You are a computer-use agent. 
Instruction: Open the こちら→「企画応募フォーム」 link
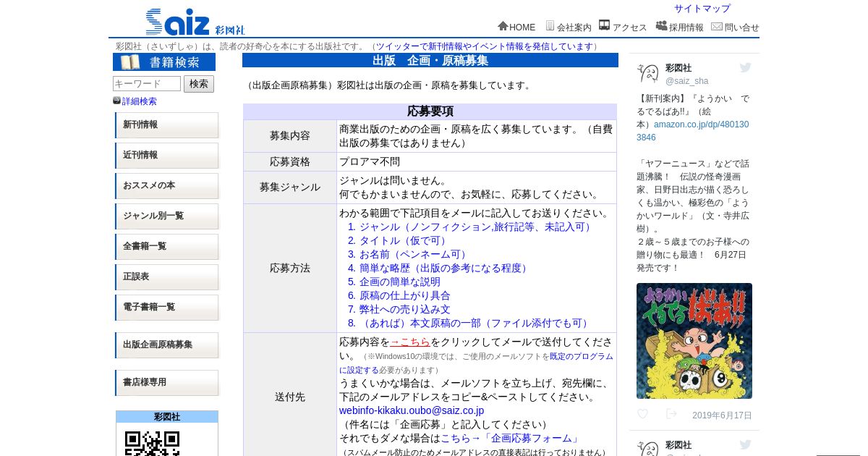pyautogui.click(x=511, y=438)
